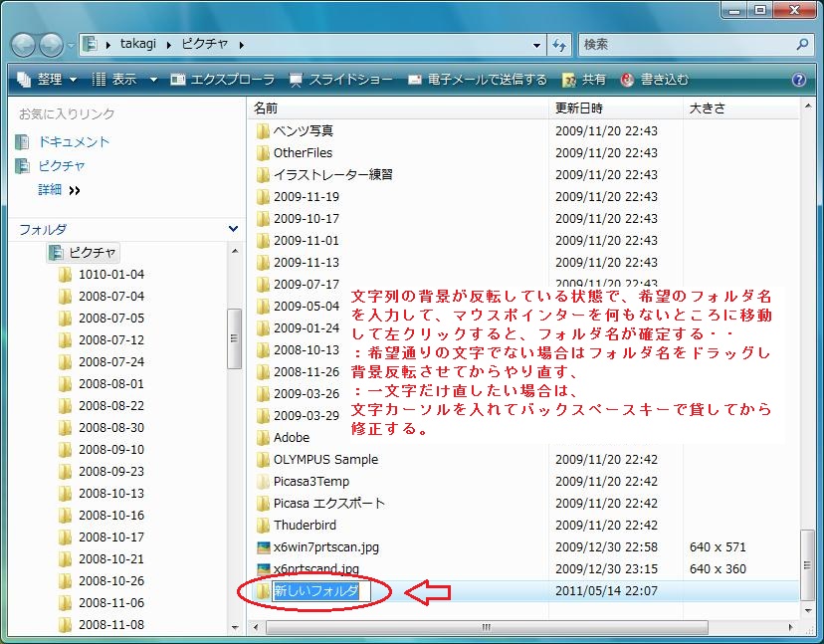The width and height of the screenshot is (824, 644).
Task: Go back with the Back arrow button
Action: click(23, 45)
